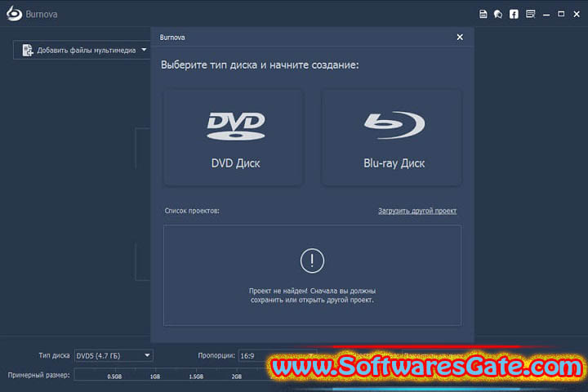Choose the DVD Диск option
Image resolution: width=588 pixels, height=392 pixels.
click(234, 137)
